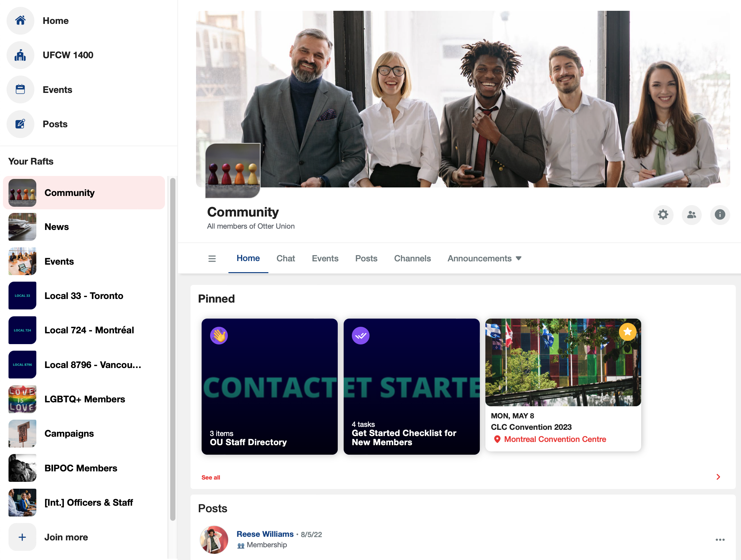Expand the Announcements dropdown arrow

[518, 258]
